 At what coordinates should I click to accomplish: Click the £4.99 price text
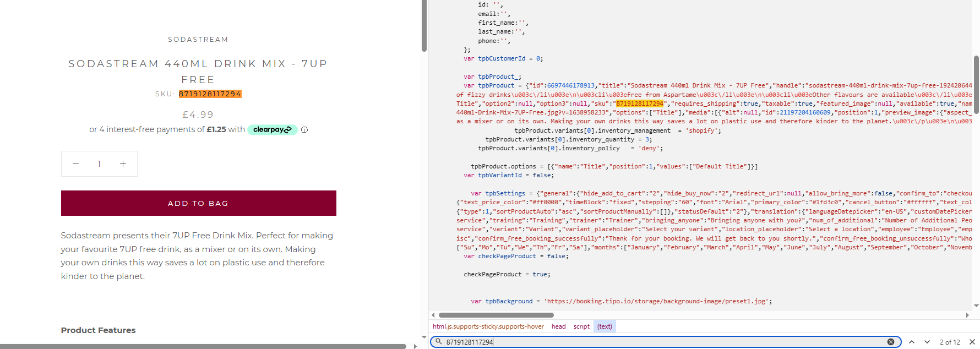pos(198,114)
